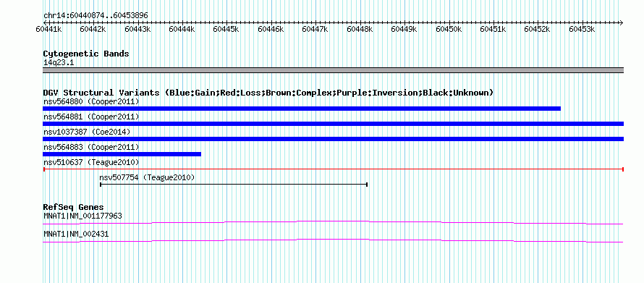Image resolution: width=644 pixels, height=283 pixels.
Task: Click the 60448k ruler tick label
Action: coord(360,29)
